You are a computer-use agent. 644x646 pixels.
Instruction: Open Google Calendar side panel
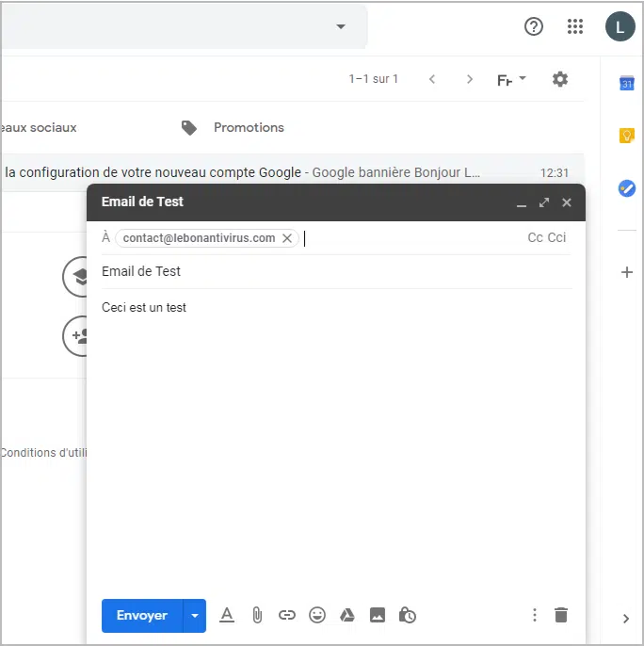pyautogui.click(x=627, y=83)
